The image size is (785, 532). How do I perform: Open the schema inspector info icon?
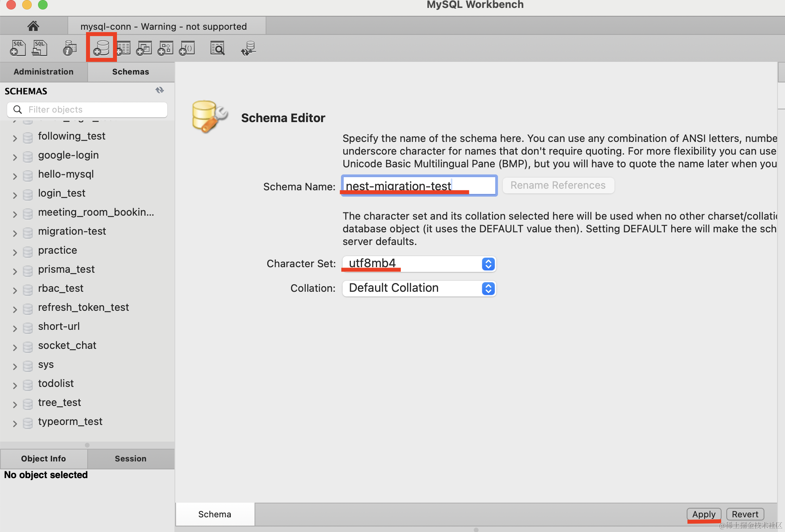70,48
